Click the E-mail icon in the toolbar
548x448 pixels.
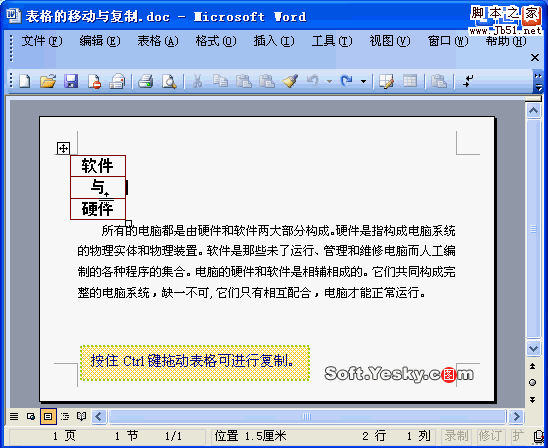117,81
